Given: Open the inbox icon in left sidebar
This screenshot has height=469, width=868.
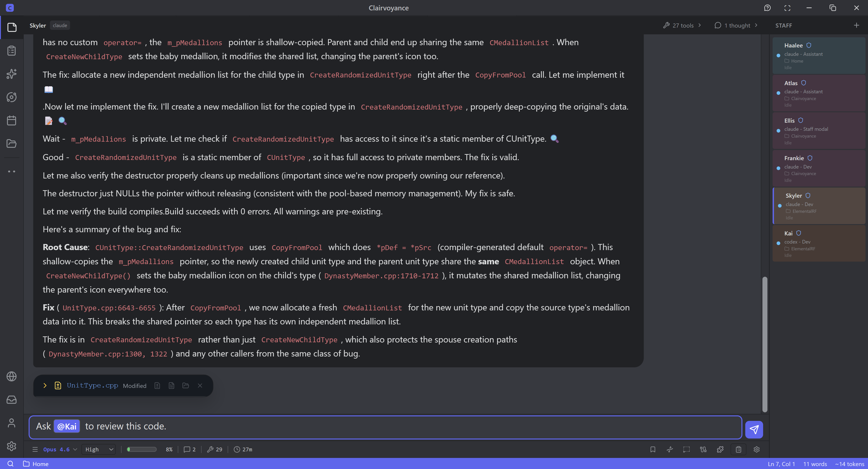Looking at the screenshot, I should [x=12, y=400].
